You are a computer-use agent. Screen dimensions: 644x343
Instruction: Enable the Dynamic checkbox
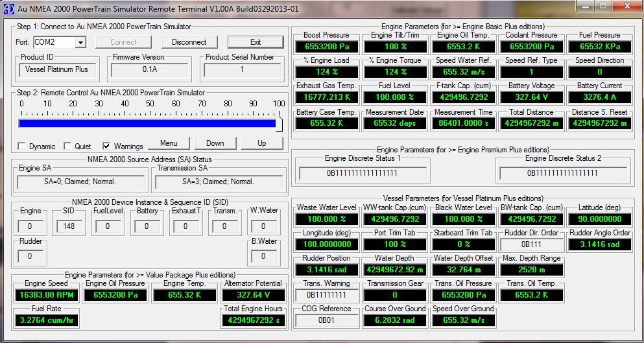pyautogui.click(x=21, y=147)
